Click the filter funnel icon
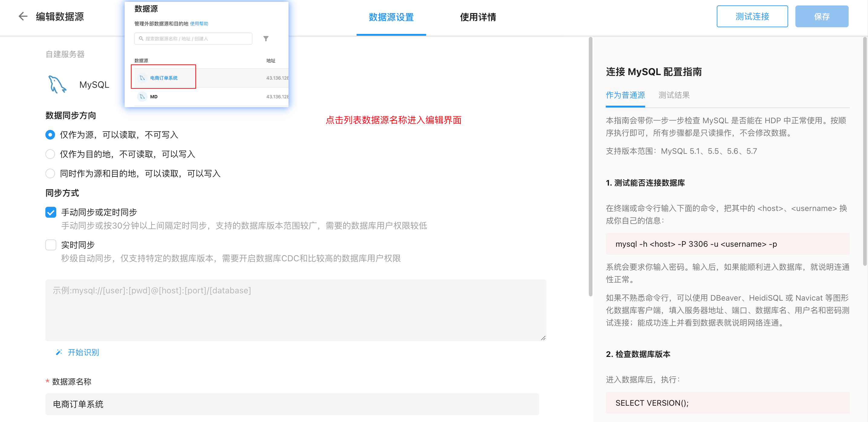 coord(266,38)
